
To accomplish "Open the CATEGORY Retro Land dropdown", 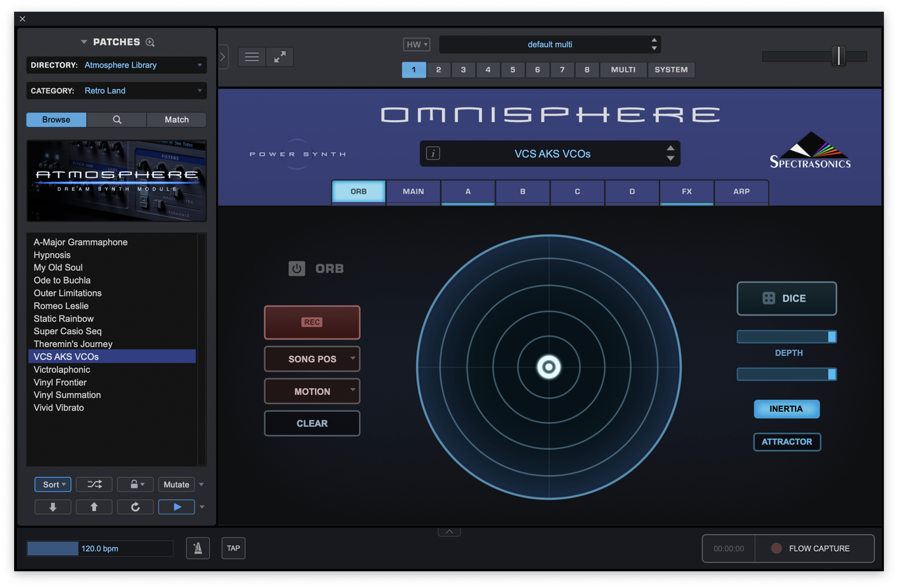I will [x=116, y=91].
